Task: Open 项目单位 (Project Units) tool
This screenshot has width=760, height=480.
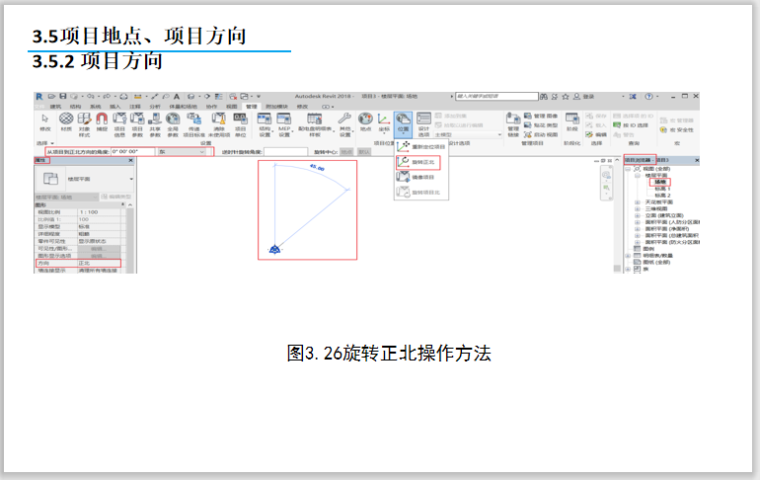Action: pyautogui.click(x=241, y=119)
